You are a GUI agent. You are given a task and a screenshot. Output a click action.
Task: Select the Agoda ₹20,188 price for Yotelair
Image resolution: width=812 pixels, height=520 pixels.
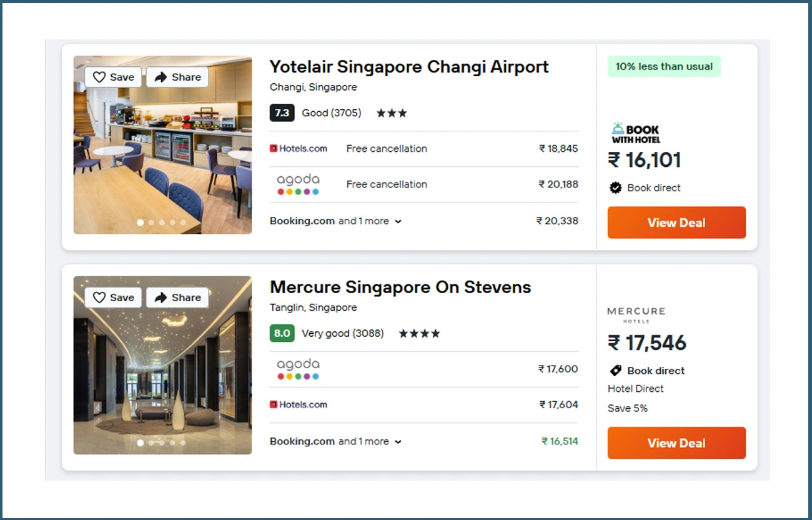[558, 184]
